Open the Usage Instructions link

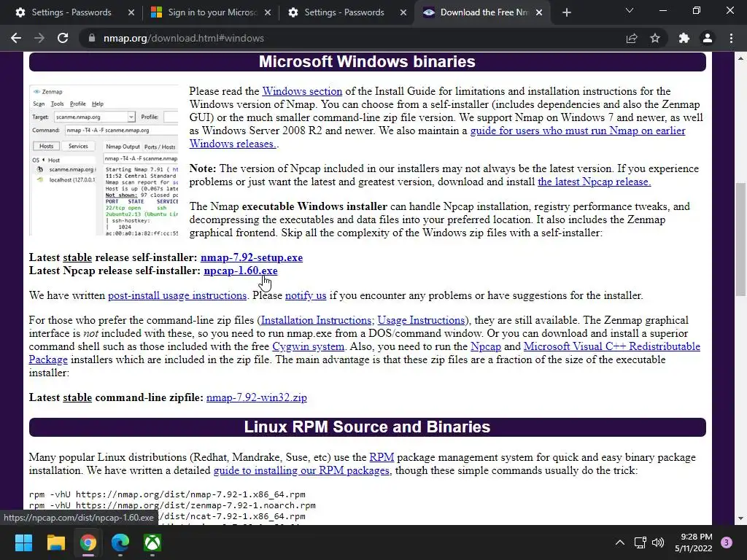point(421,320)
